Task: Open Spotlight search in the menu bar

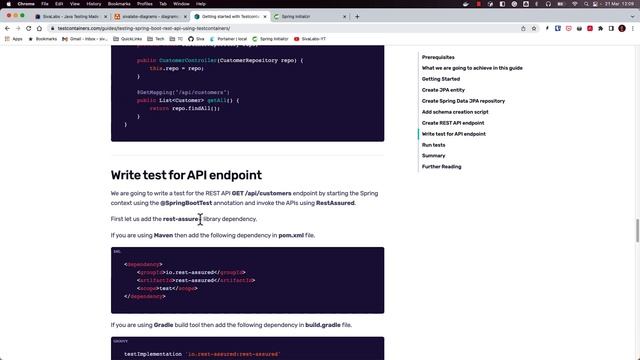Action: [x=586, y=4]
